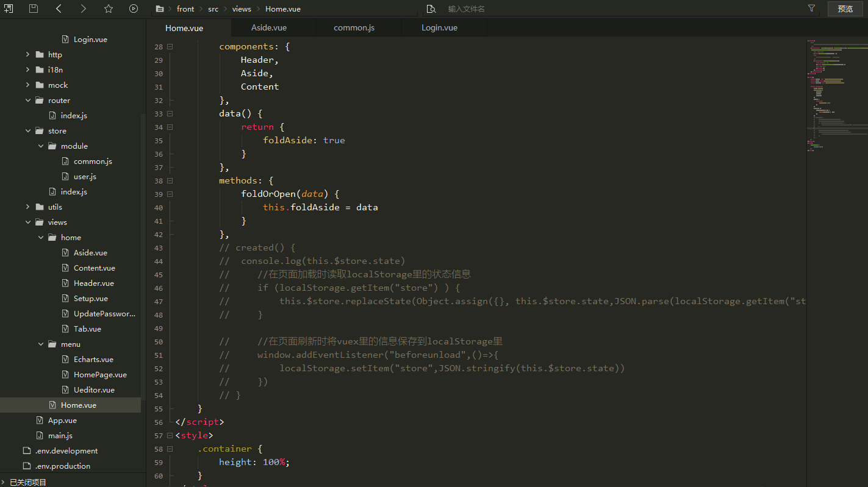868x487 pixels.
Task: Click foldAside: true on line 35
Action: pyautogui.click(x=304, y=140)
